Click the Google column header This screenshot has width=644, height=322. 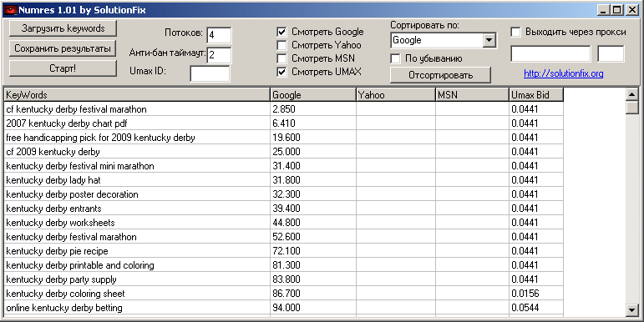pyautogui.click(x=313, y=95)
